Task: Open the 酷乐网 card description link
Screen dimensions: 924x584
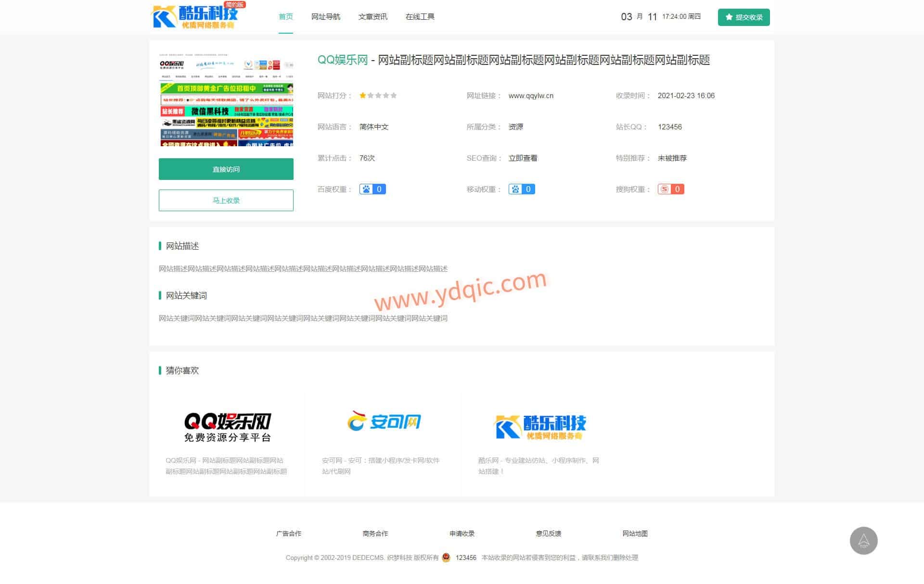Action: (539, 466)
